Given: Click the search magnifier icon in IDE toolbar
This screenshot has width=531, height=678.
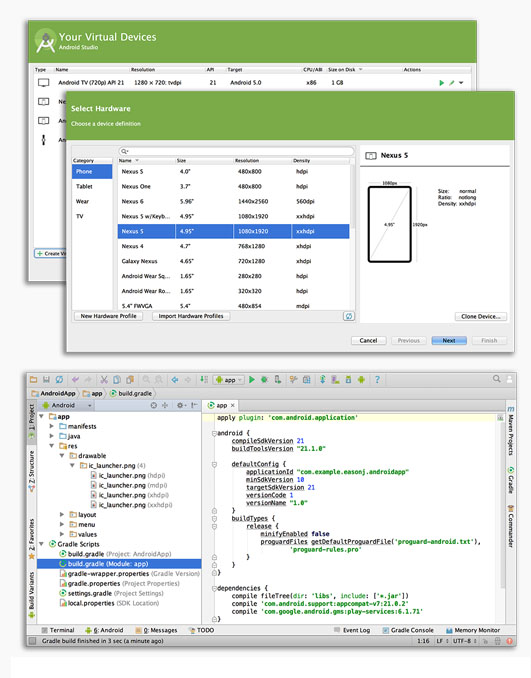Looking at the screenshot, I should [x=496, y=379].
